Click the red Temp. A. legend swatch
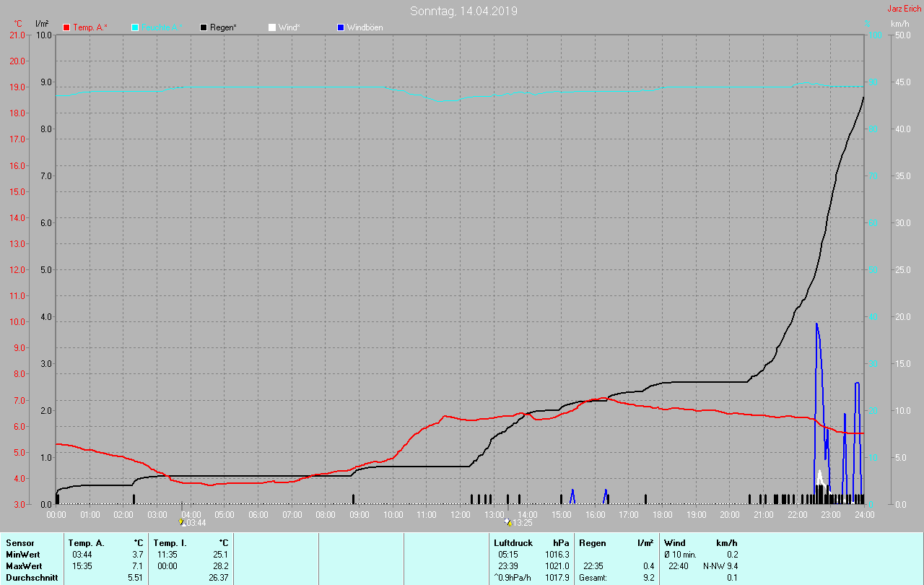The height and width of the screenshot is (585, 924). [66, 27]
